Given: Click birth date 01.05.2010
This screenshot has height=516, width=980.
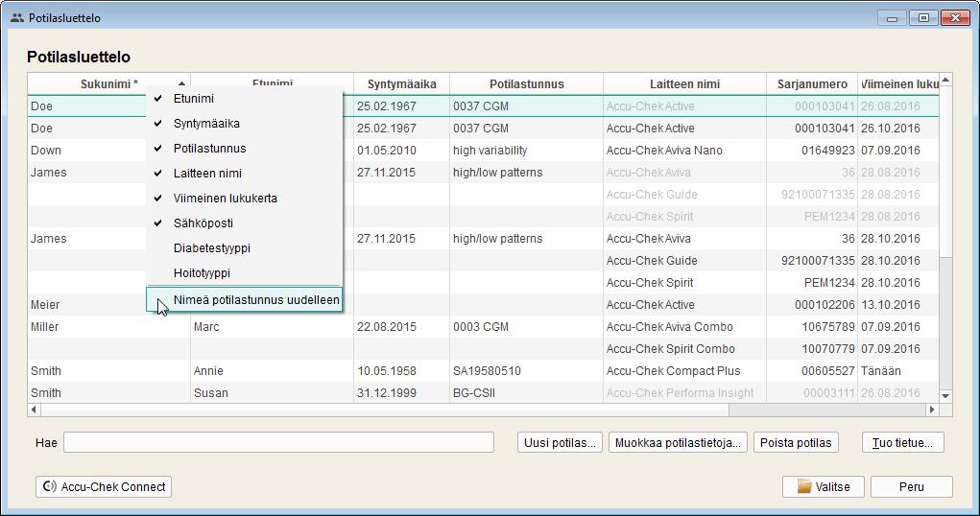Looking at the screenshot, I should point(386,150).
